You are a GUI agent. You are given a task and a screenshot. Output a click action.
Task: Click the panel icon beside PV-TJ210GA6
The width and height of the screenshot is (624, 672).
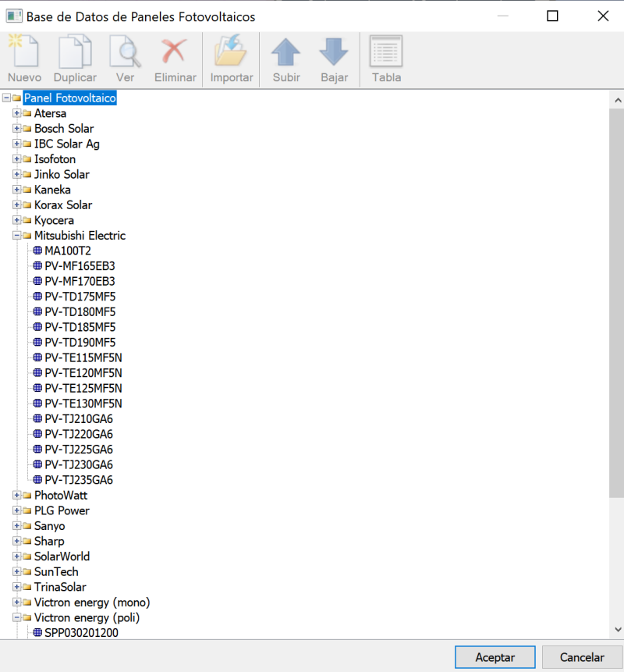37,418
